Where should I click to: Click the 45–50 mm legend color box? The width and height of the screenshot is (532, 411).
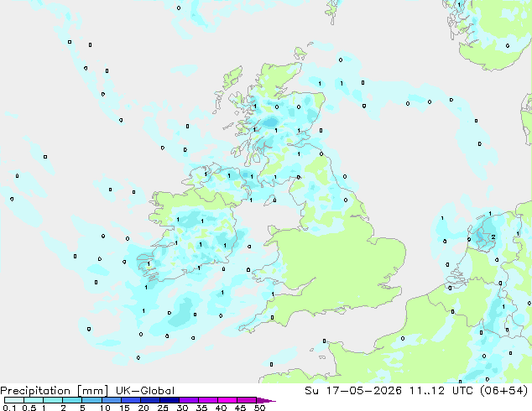click(247, 400)
